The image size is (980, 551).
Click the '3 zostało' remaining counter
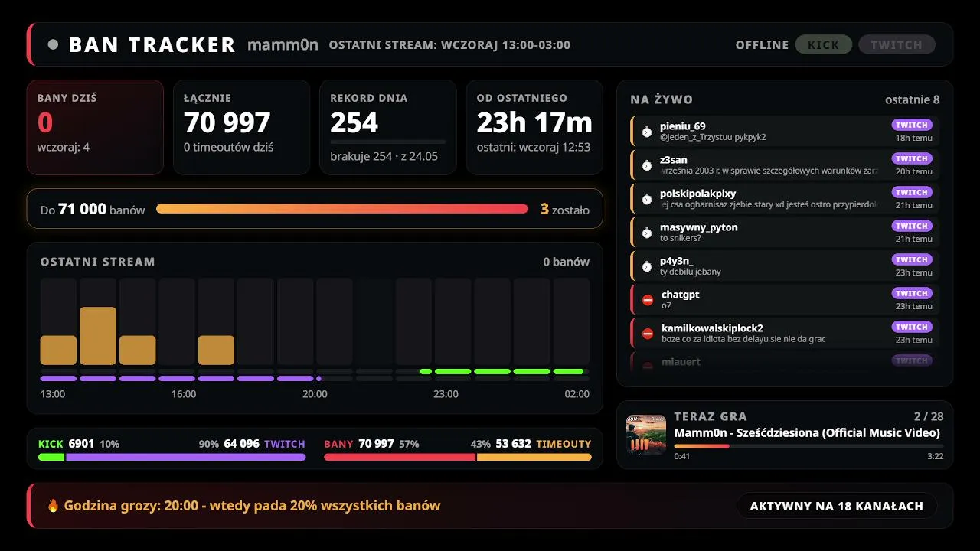point(565,209)
